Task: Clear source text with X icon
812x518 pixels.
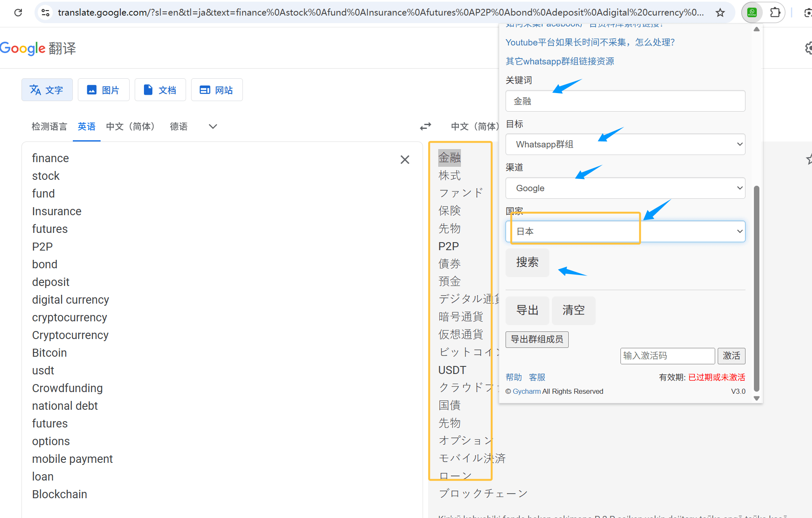Action: pyautogui.click(x=405, y=160)
